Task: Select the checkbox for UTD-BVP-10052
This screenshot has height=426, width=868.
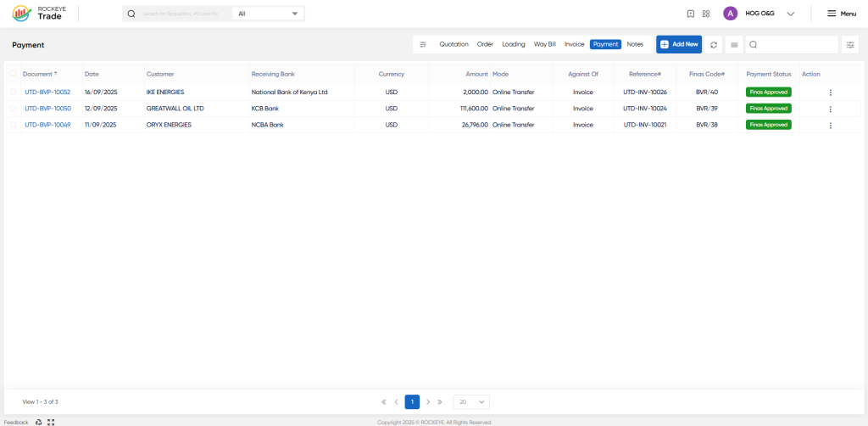Action: (13, 92)
